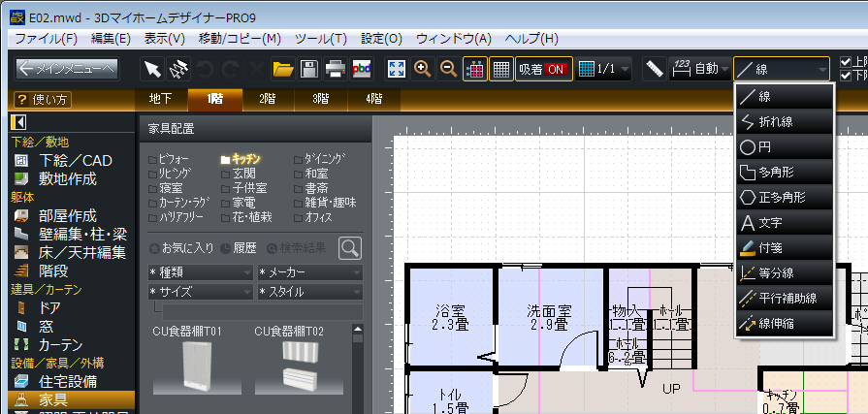Open the メーカー filter dropdown
The image size is (868, 414).
click(308, 272)
